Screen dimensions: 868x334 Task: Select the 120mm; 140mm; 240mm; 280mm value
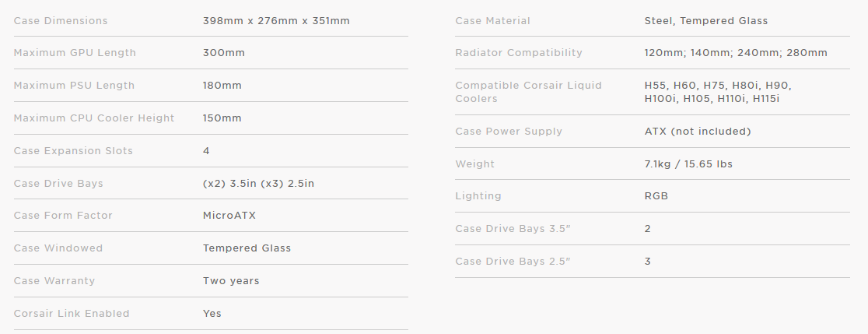point(736,53)
